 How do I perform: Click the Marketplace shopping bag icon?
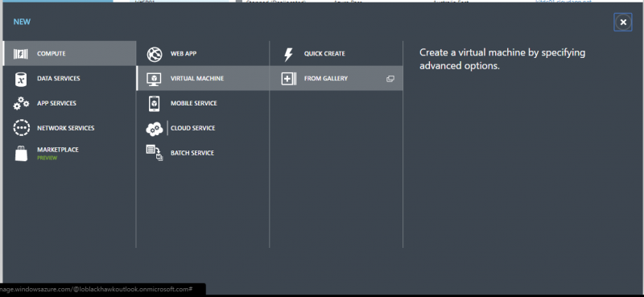click(21, 153)
